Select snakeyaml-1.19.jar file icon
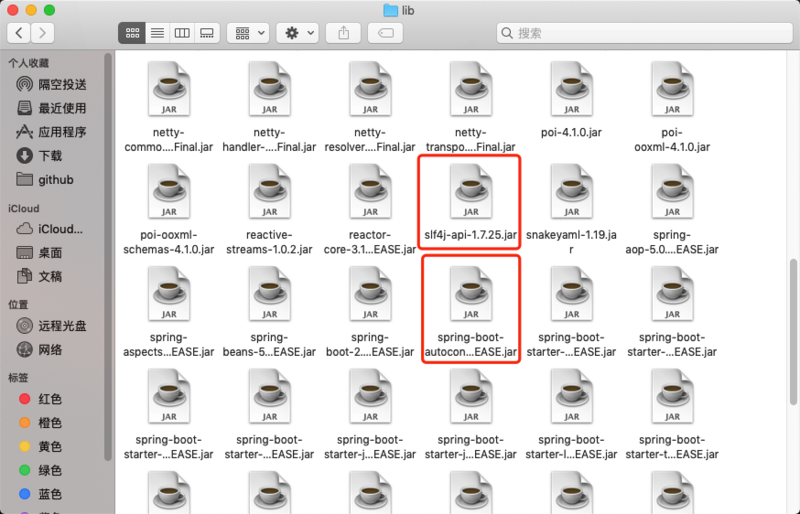This screenshot has width=800, height=514. tap(571, 192)
